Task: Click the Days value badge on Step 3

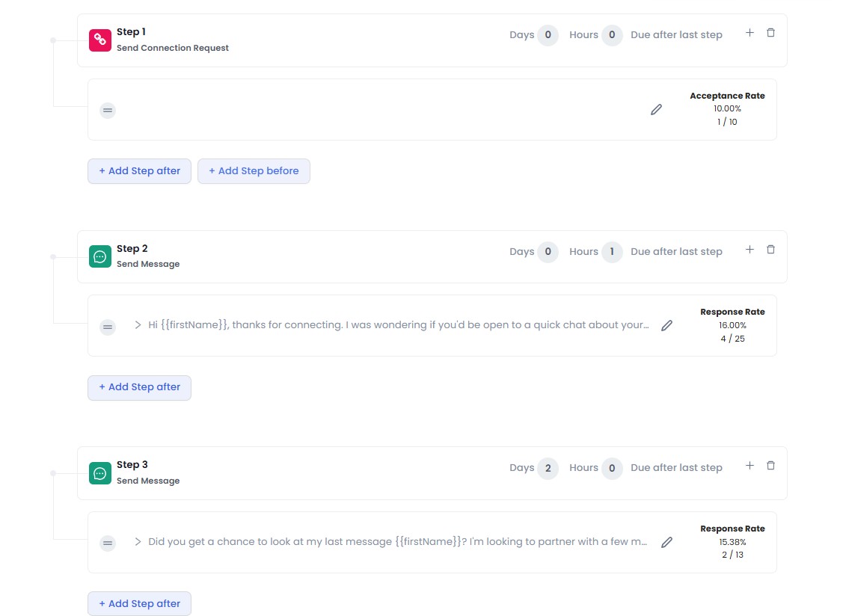Action: (x=548, y=467)
